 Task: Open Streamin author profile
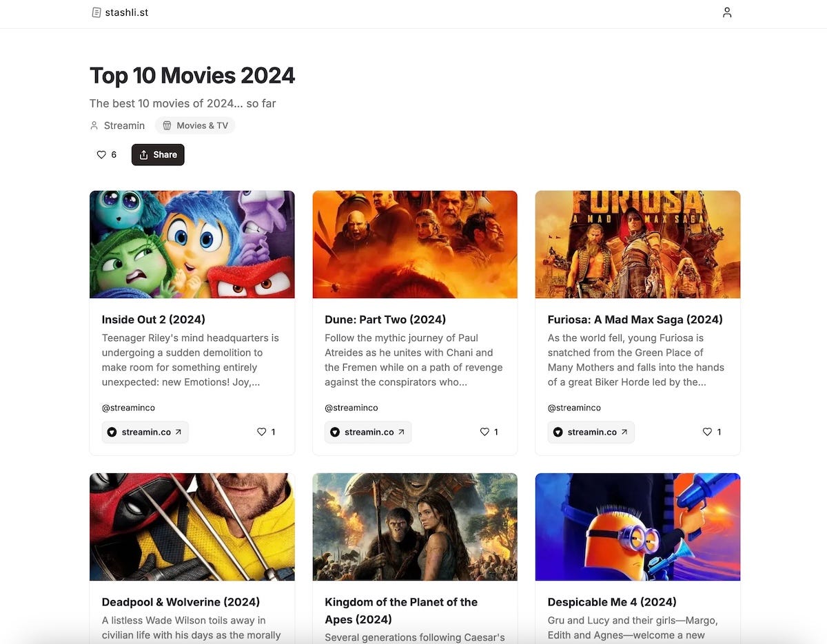point(117,125)
